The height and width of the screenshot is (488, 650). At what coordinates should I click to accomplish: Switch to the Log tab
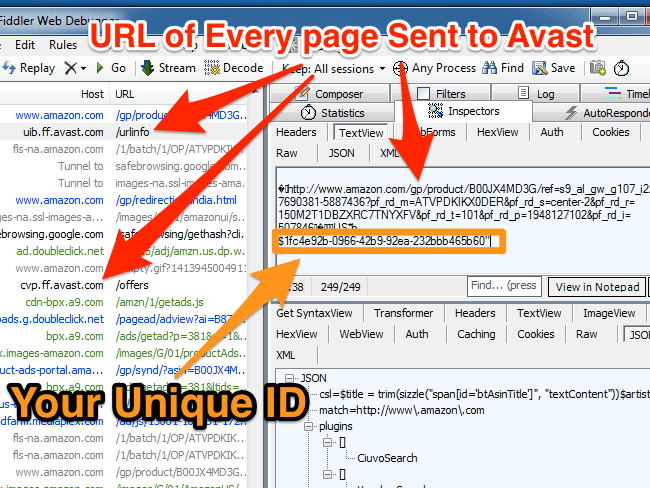(536, 94)
